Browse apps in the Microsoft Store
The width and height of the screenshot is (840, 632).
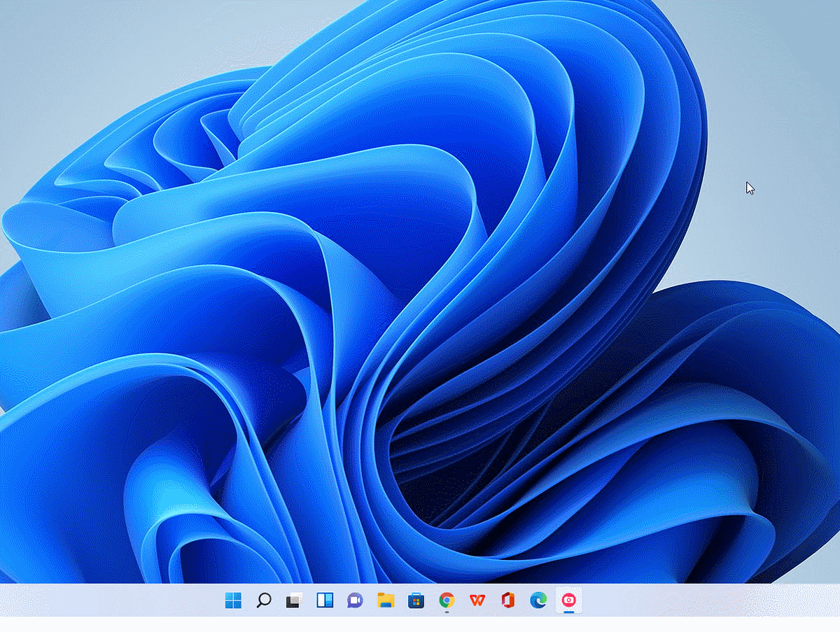coord(416,600)
